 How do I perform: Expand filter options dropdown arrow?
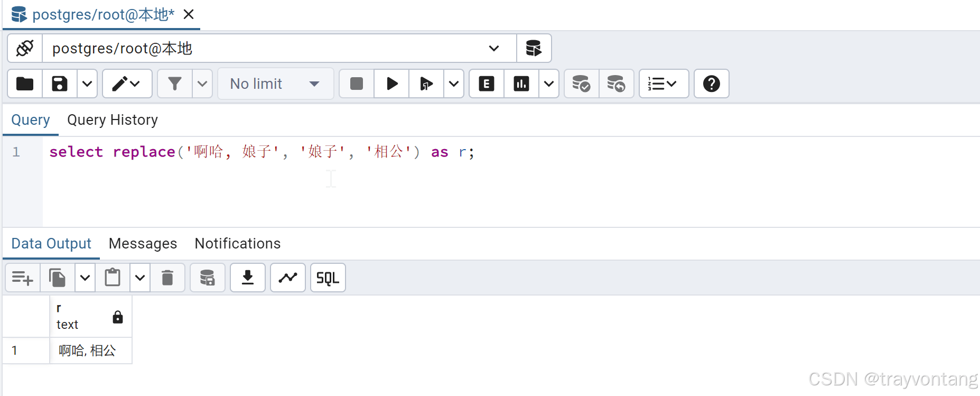(202, 84)
